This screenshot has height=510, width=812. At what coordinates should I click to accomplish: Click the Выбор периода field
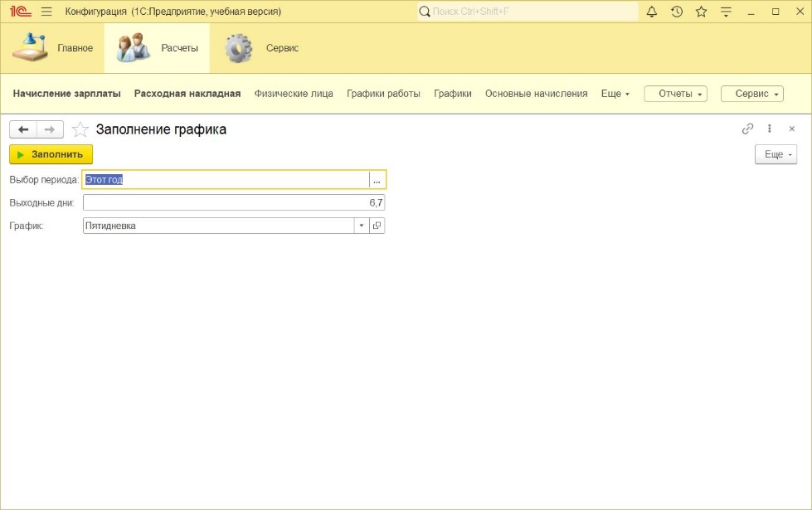[226, 180]
